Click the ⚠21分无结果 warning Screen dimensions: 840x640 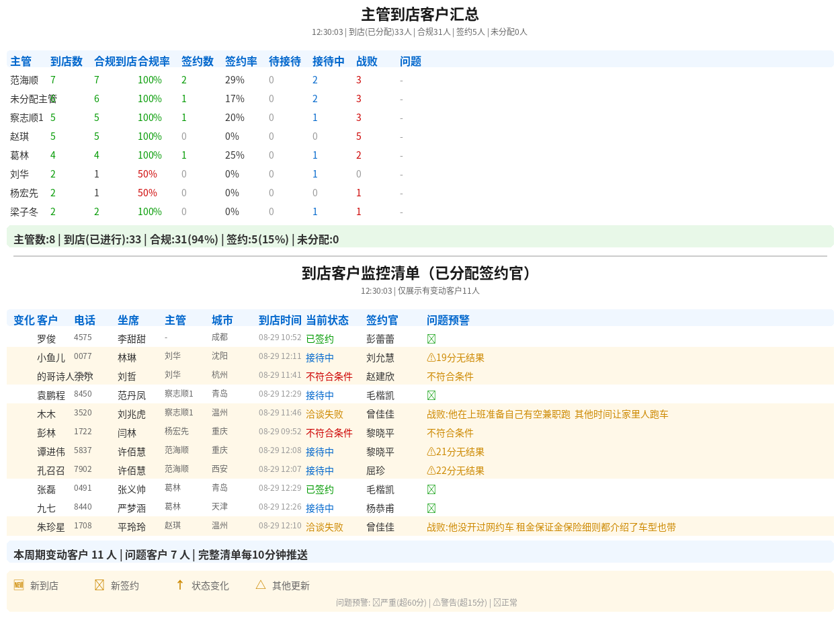tap(456, 452)
